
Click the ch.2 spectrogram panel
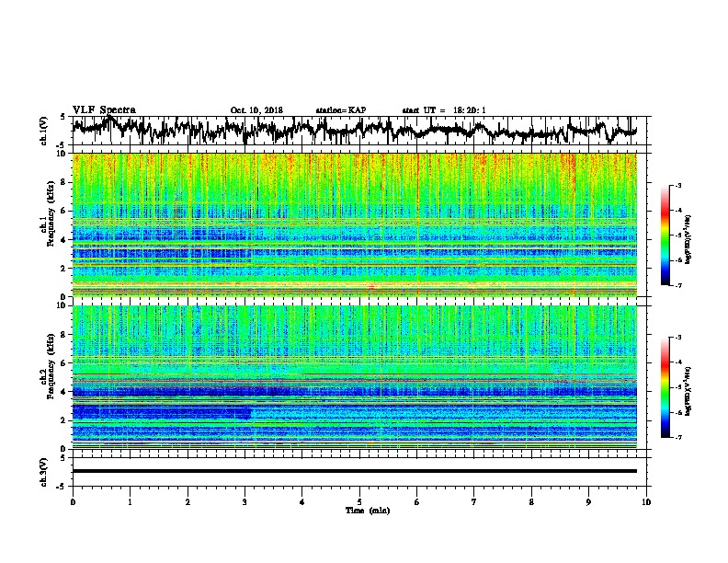click(x=354, y=377)
